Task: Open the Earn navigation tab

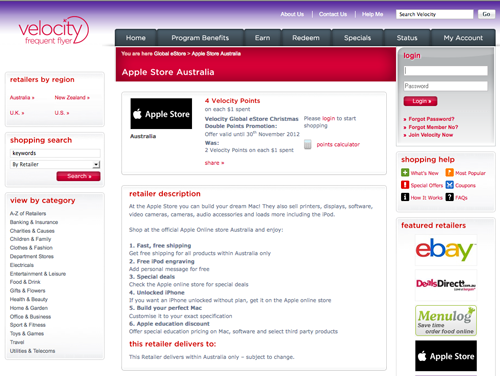Action: (263, 38)
